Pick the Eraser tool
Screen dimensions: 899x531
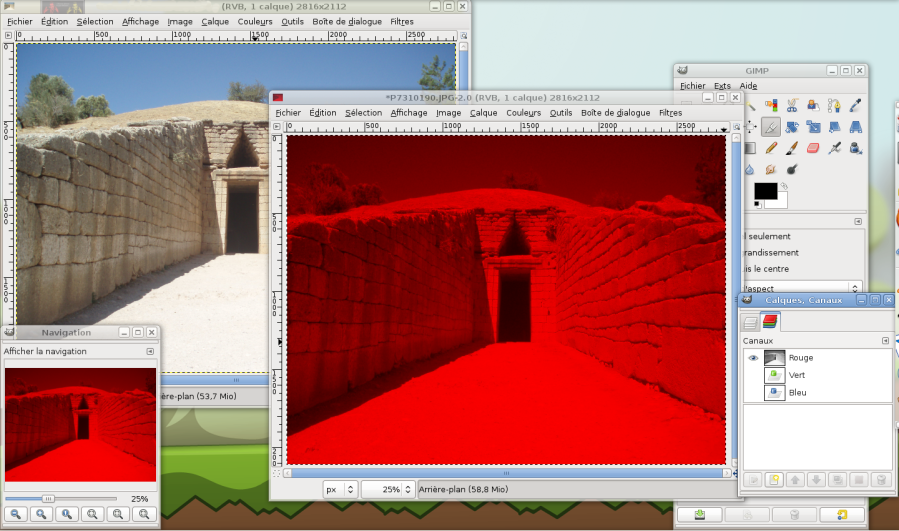pyautogui.click(x=812, y=148)
